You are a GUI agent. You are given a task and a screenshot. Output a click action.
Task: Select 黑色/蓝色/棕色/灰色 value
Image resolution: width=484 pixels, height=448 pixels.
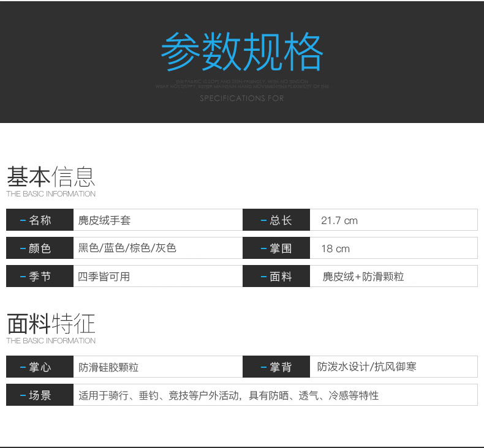coord(127,248)
